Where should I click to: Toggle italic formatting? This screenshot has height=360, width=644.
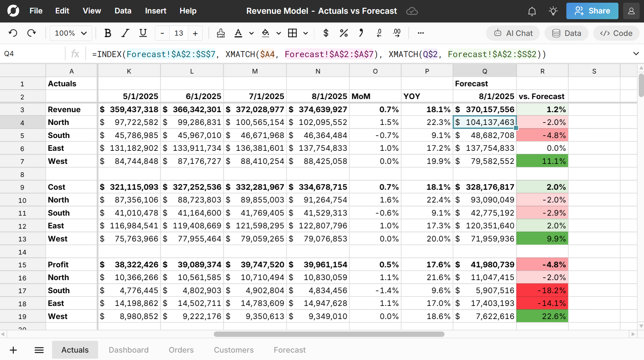tap(125, 33)
